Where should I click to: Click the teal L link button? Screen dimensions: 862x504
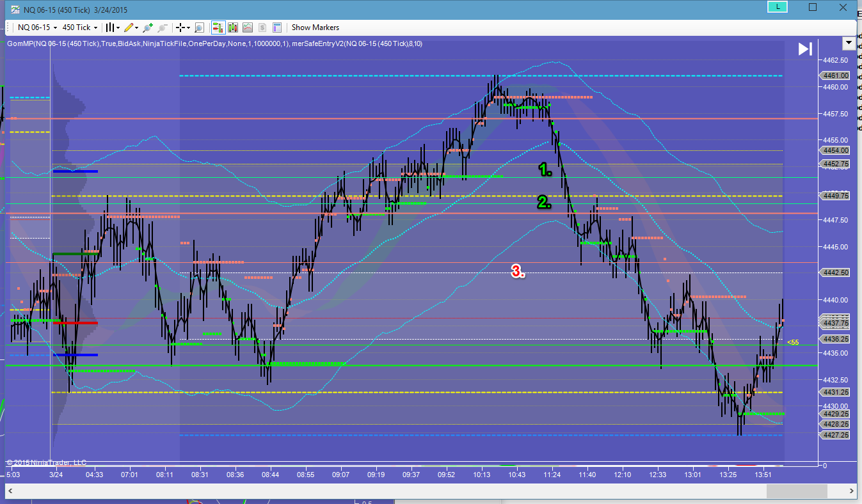coord(778,6)
